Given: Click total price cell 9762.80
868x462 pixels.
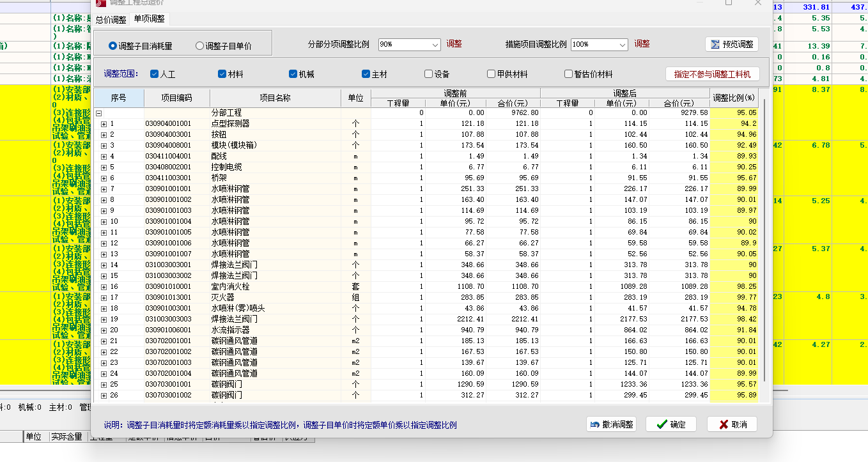Looking at the screenshot, I should coord(513,113).
